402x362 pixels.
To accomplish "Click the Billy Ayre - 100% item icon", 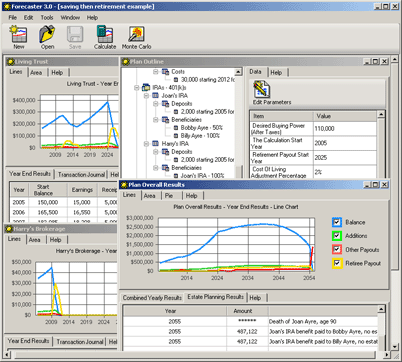I will tap(176, 136).
